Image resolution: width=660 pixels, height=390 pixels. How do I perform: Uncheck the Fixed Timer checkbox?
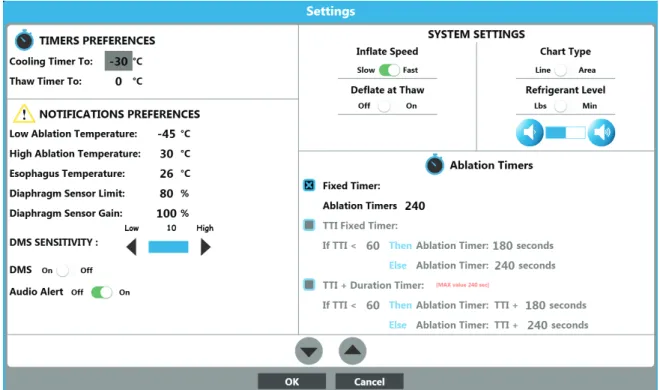(x=309, y=185)
